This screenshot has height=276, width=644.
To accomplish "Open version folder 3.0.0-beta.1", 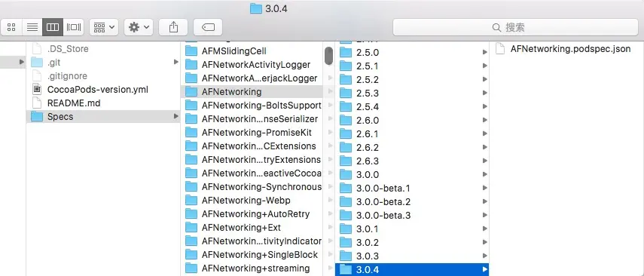I will click(x=412, y=189).
